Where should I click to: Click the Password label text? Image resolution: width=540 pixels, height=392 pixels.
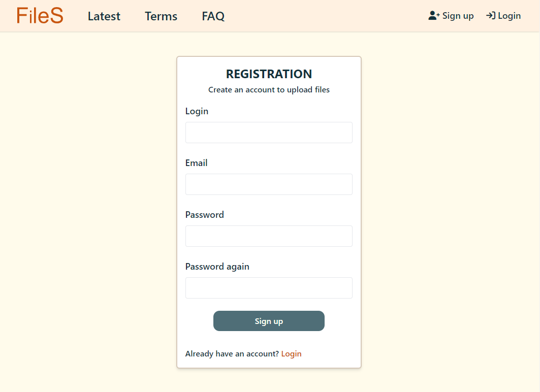click(x=204, y=214)
